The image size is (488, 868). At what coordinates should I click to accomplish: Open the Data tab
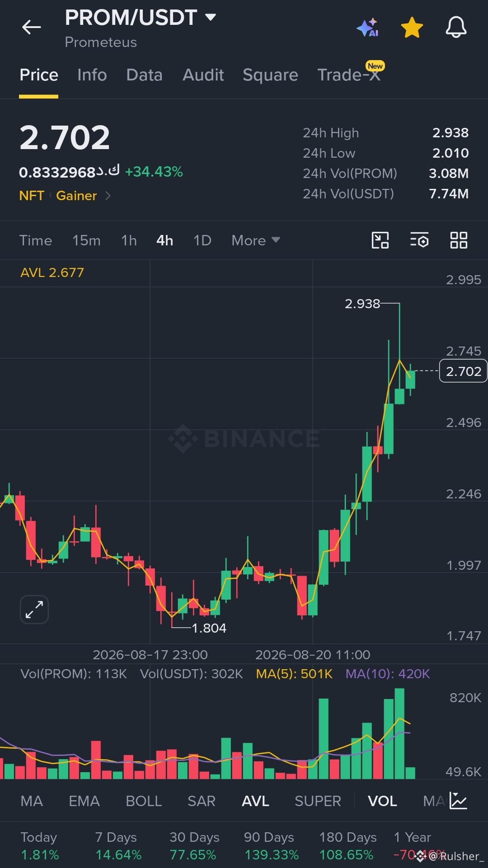coord(145,75)
